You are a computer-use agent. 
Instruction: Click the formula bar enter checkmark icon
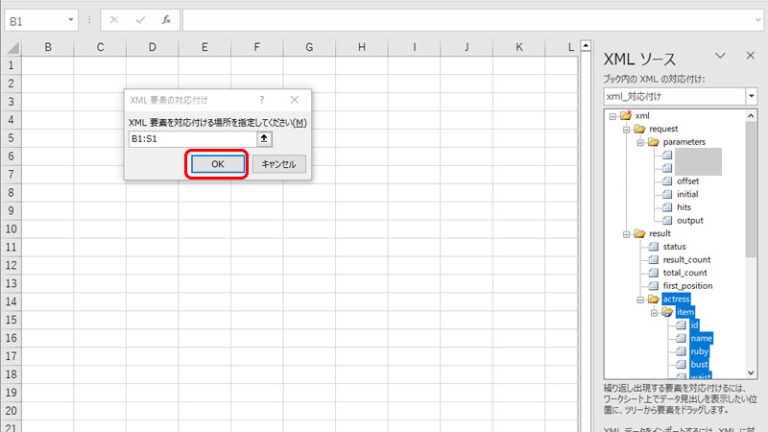pos(140,19)
